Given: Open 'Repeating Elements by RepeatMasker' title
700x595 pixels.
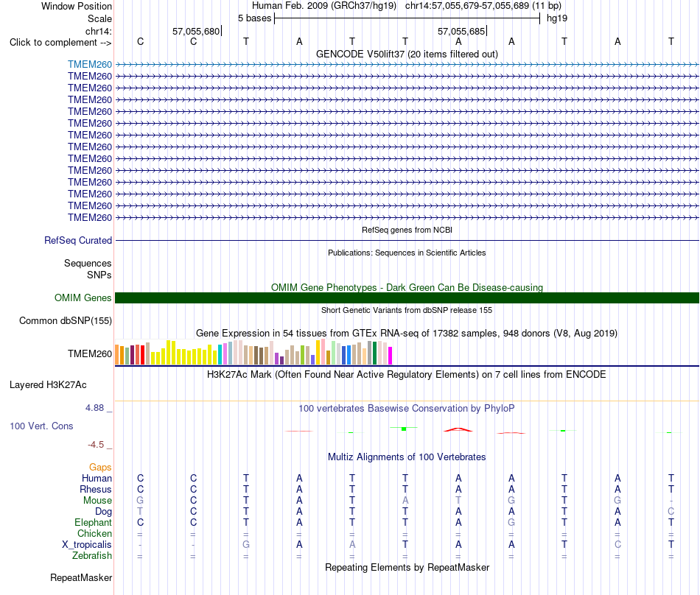Looking at the screenshot, I should click(x=407, y=567).
